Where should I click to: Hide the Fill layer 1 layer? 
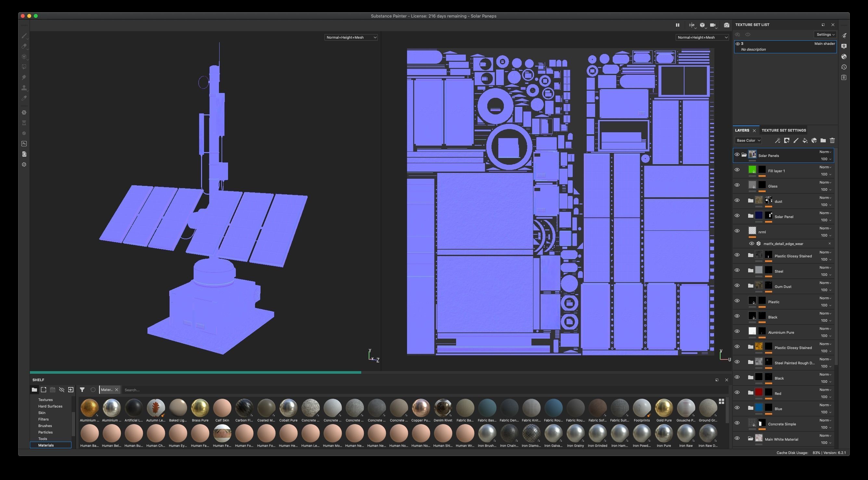click(x=737, y=170)
